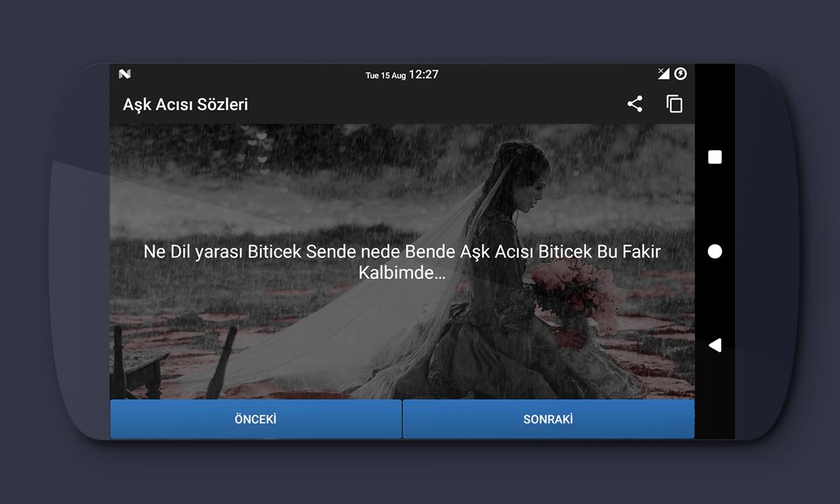Image resolution: width=840 pixels, height=504 pixels.
Task: Tap the 12:27 clock in the status bar
Action: (x=423, y=74)
